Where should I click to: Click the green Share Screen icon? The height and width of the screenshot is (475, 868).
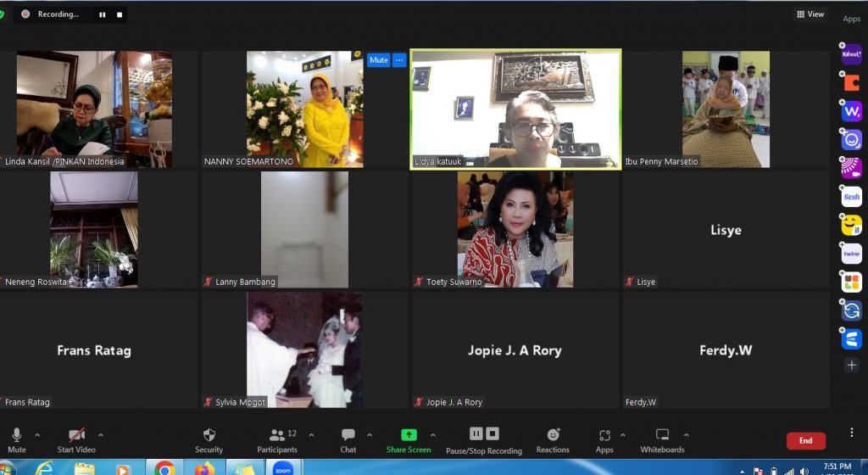point(409,435)
